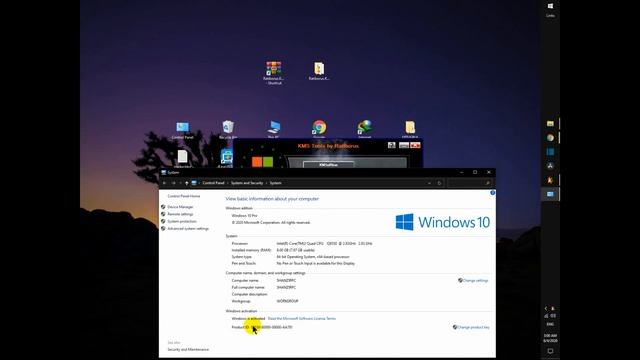
Task: Open Security and Maintenance link
Action: (188, 350)
